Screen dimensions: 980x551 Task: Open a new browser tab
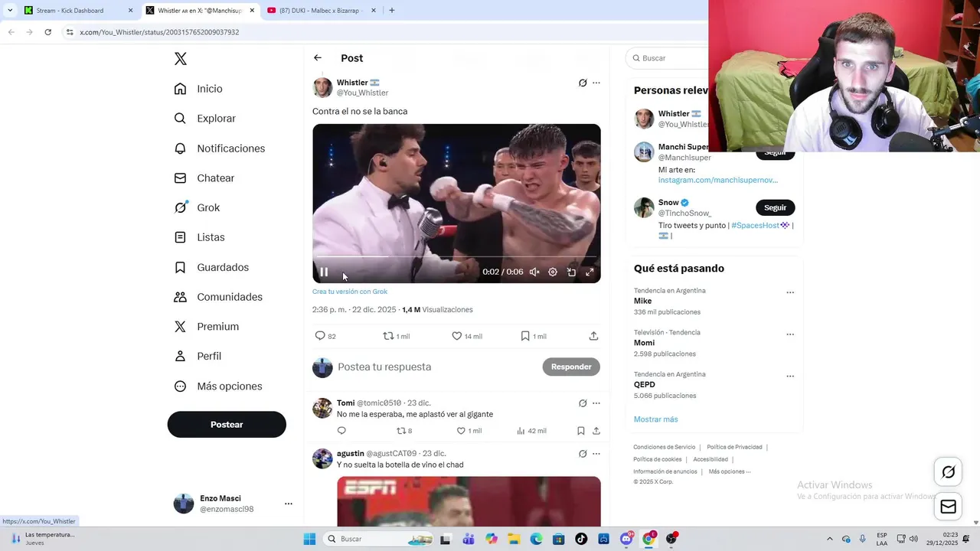(x=392, y=11)
